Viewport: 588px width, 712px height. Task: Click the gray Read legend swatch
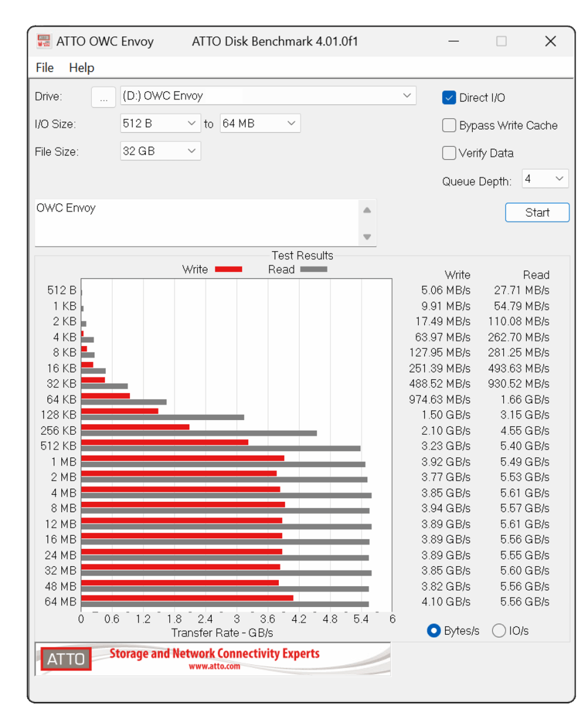pos(313,269)
